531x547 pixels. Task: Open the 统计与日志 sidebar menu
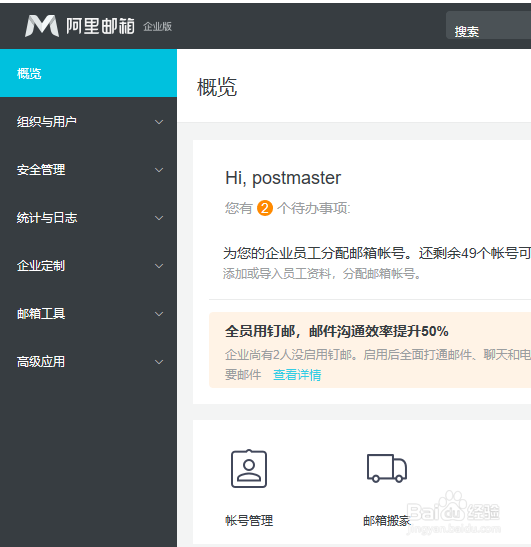click(x=88, y=218)
